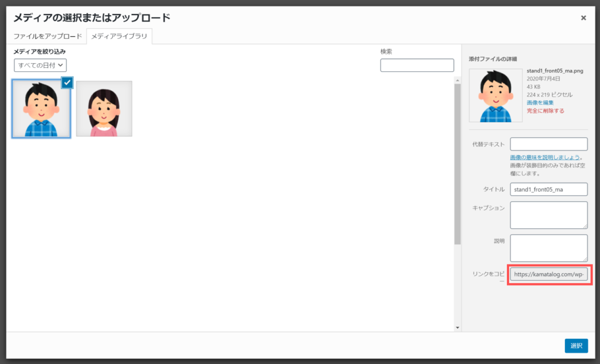Click the 224 x 219 ピクセル text
Screen dimensions: 600x364
pyautogui.click(x=550, y=95)
